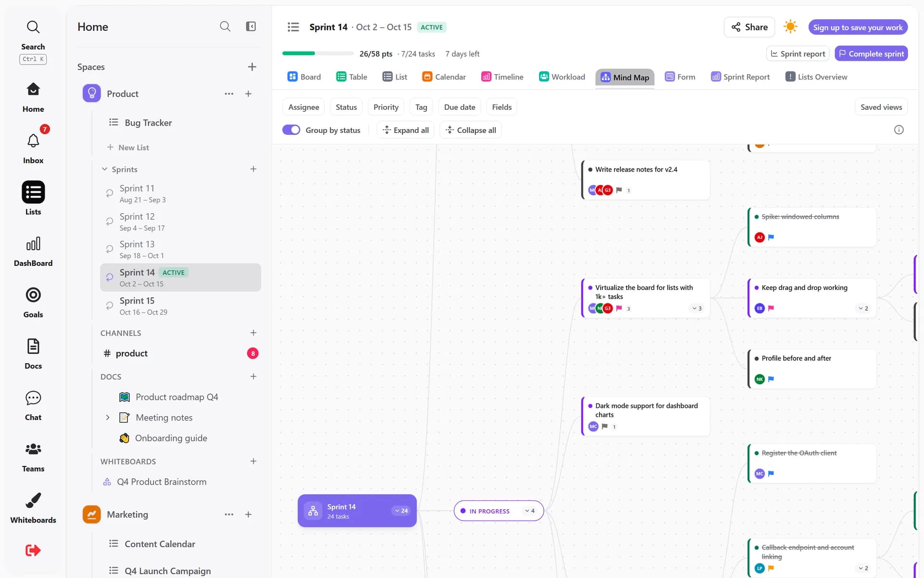Open Inbox bell icon with 7 badge
The width and height of the screenshot is (924, 578).
click(33, 141)
